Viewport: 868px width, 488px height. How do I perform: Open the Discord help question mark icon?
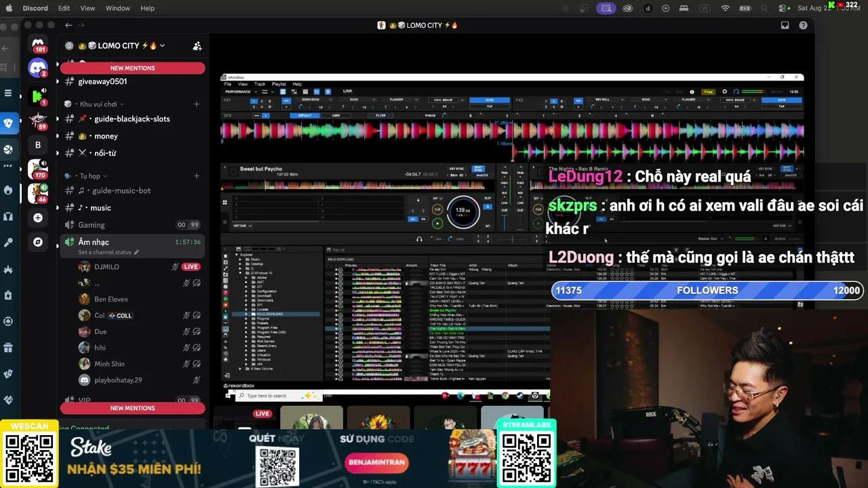tap(804, 25)
